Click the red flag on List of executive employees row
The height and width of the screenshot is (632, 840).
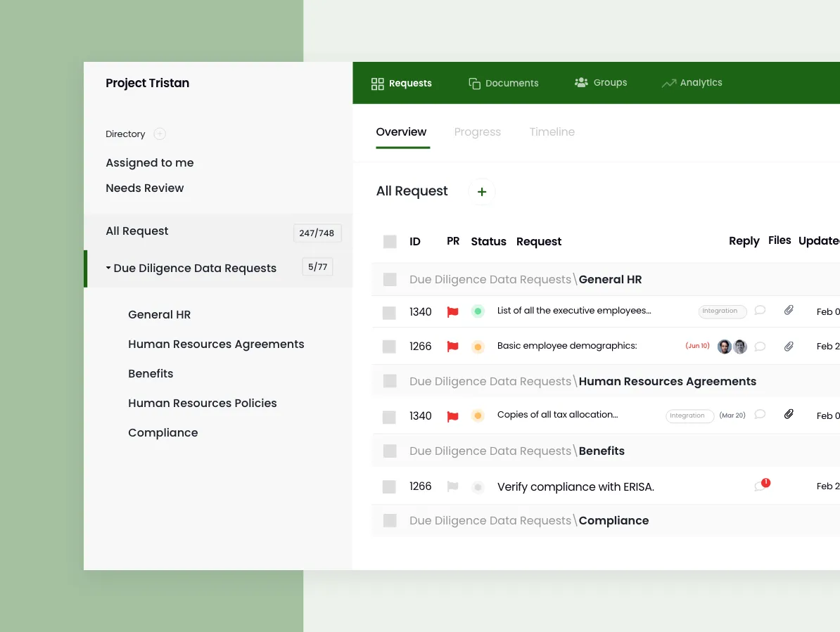coord(452,312)
